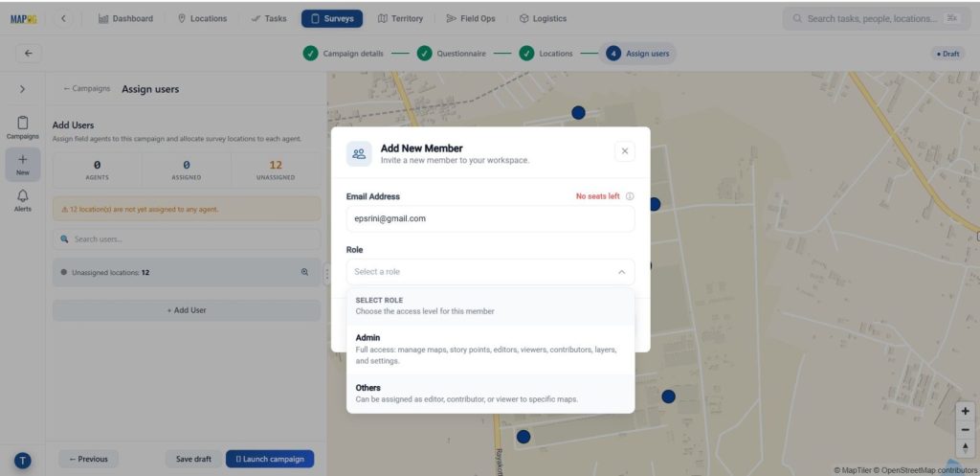Open the Dashboard tab
Screen dimensions: 980x476
point(125,19)
